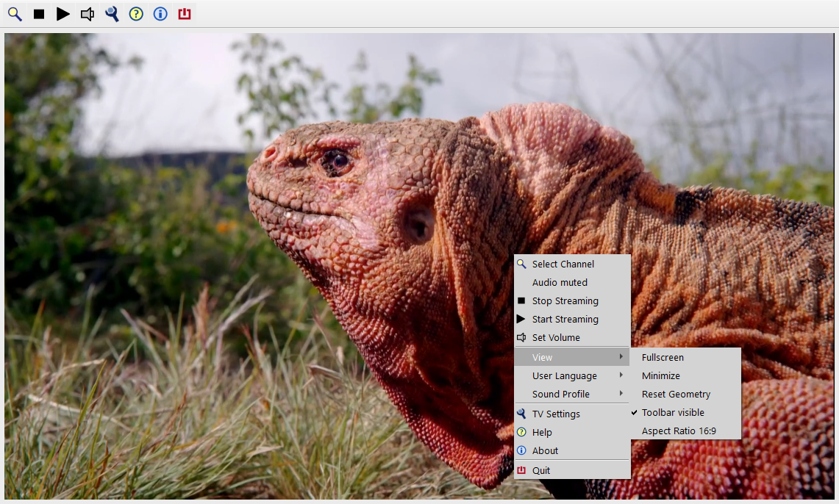Choose Minimize from the View submenu
Image resolution: width=839 pixels, height=504 pixels.
[660, 376]
